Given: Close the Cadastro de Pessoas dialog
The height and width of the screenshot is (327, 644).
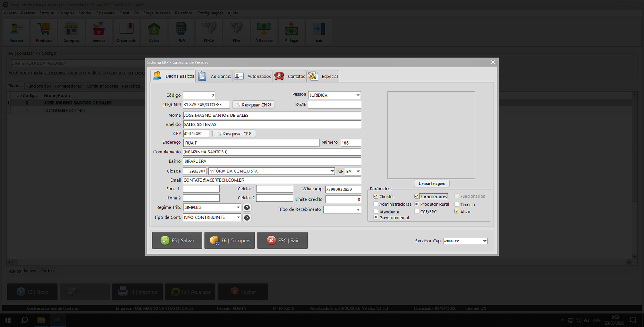Looking at the screenshot, I should click(x=493, y=62).
